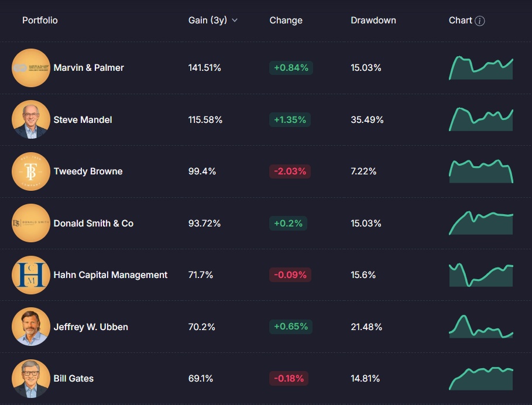The image size is (532, 405).
Task: Click Steve Mandel's portrait avatar
Action: click(x=31, y=119)
